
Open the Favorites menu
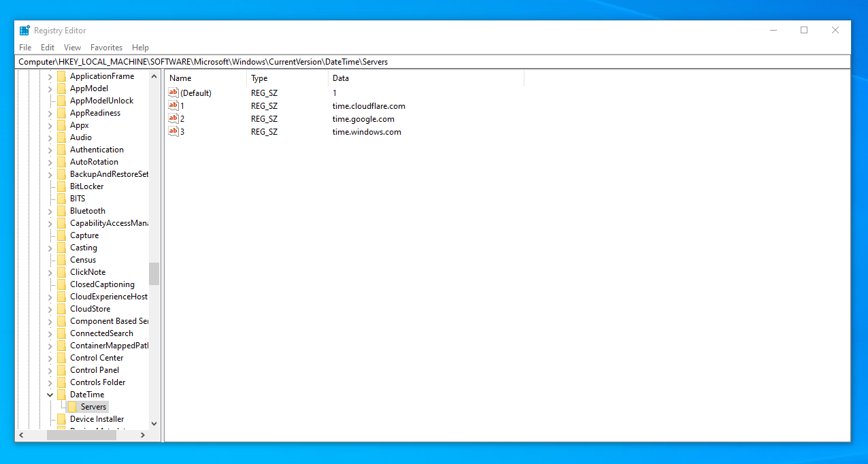(x=106, y=48)
